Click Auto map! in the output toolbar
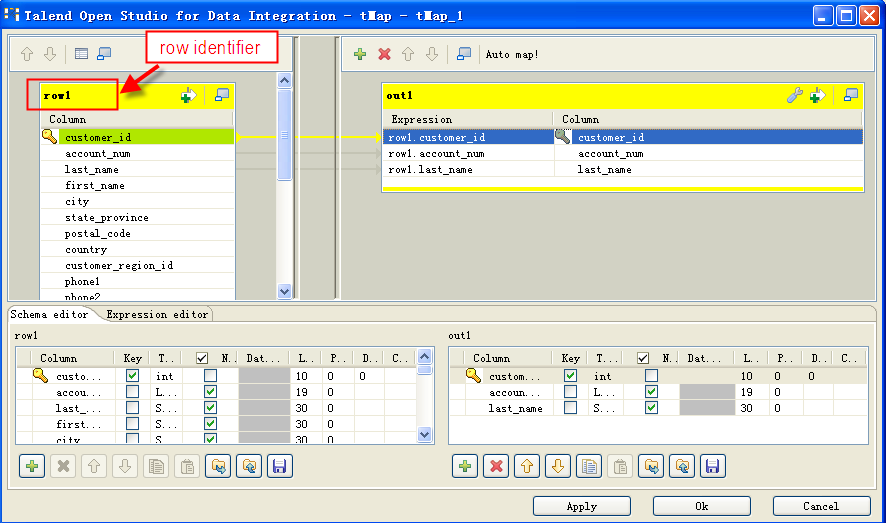Image resolution: width=886 pixels, height=523 pixels. pyautogui.click(x=512, y=54)
